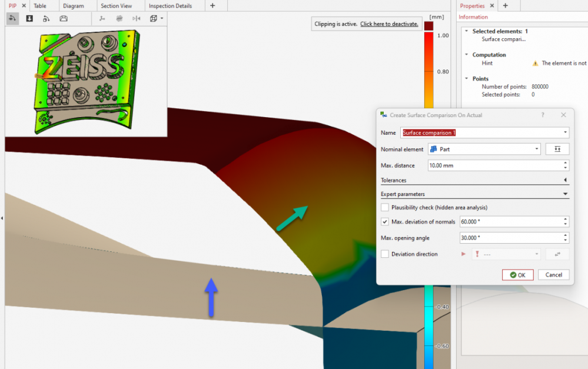The image size is (588, 369).
Task: Confirm the dialog with OK
Action: [517, 275]
